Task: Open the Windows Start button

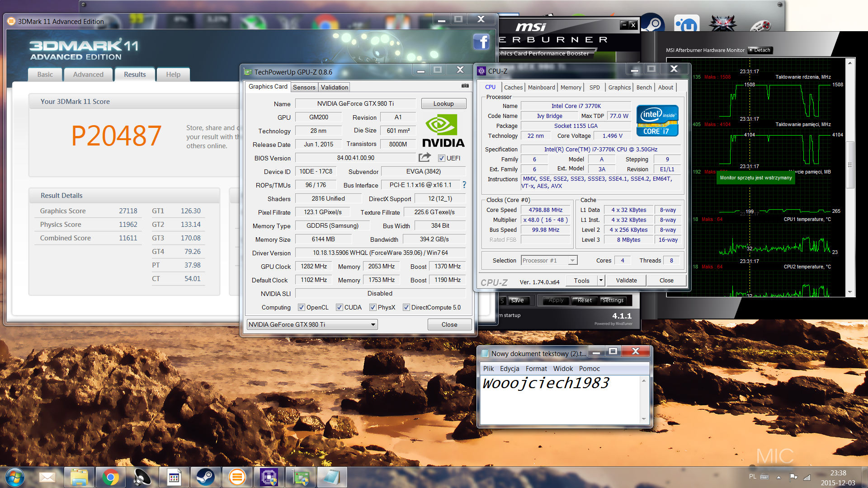Action: coord(14,477)
